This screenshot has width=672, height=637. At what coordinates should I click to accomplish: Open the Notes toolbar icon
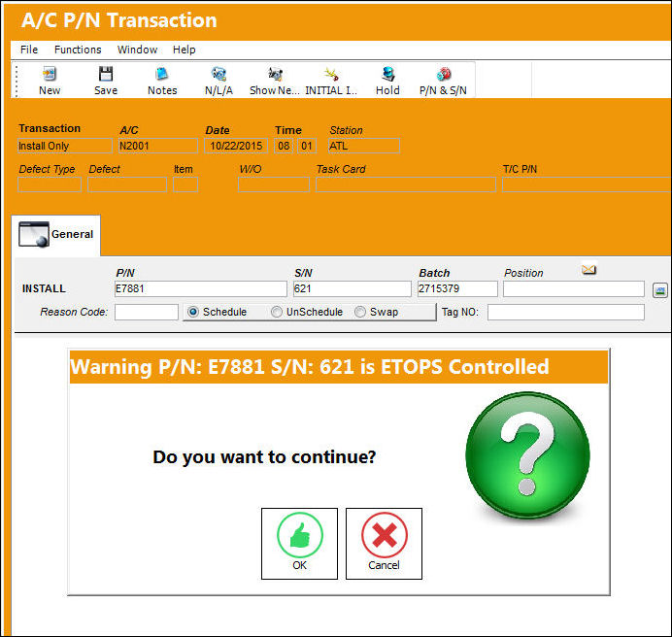pos(161,74)
